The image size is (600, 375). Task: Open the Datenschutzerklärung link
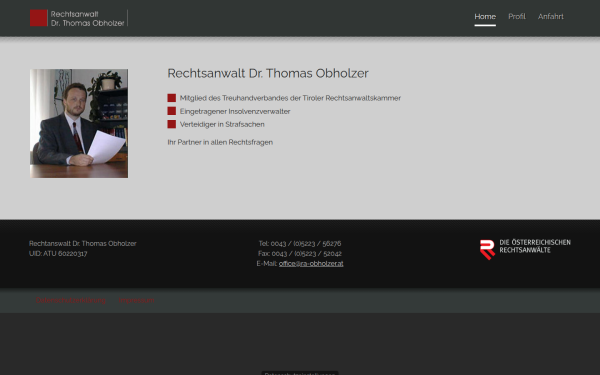[71, 300]
